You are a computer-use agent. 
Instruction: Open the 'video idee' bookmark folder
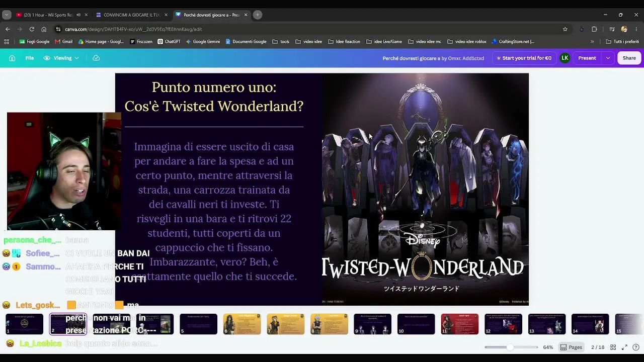click(x=308, y=42)
